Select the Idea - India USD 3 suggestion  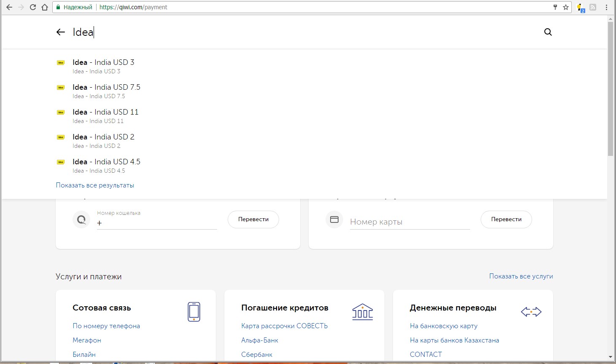pyautogui.click(x=103, y=62)
